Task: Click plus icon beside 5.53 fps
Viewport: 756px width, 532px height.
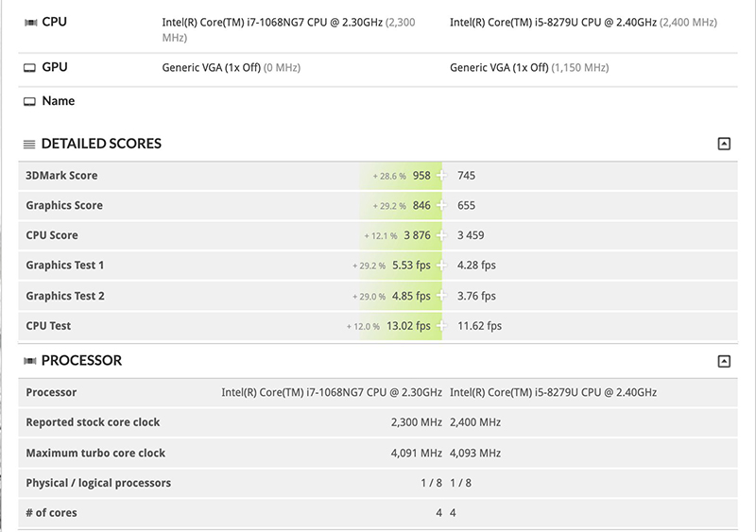Action: pos(441,266)
